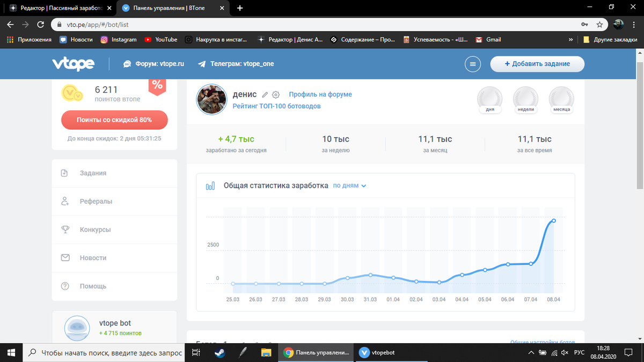
Task: Reload the page with Chrome refresh icon
Action: click(x=40, y=25)
